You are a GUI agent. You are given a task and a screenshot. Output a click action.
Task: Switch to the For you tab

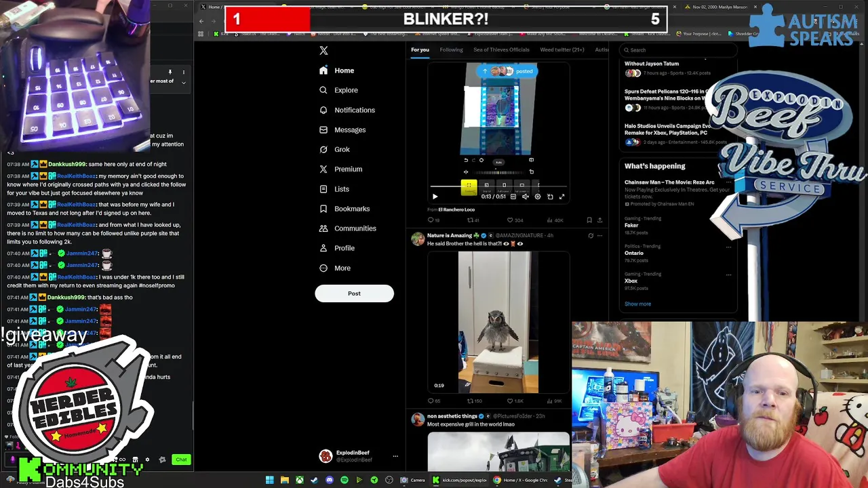(x=420, y=49)
